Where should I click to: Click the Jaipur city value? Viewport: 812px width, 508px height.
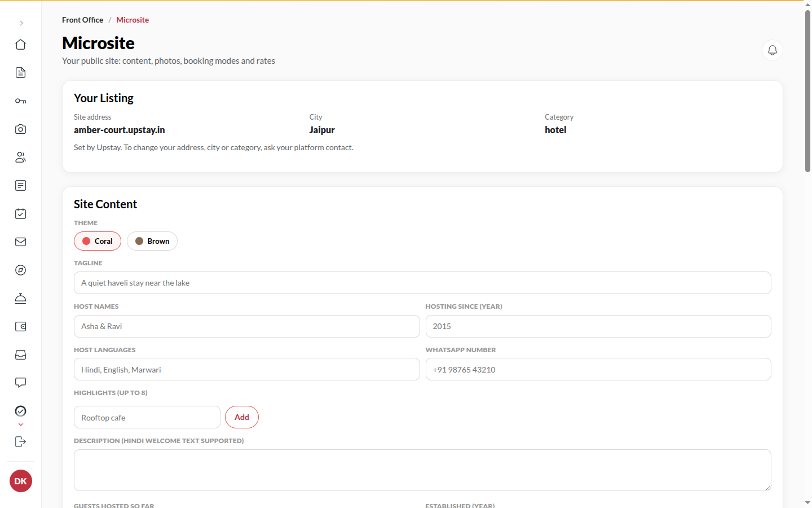(322, 130)
